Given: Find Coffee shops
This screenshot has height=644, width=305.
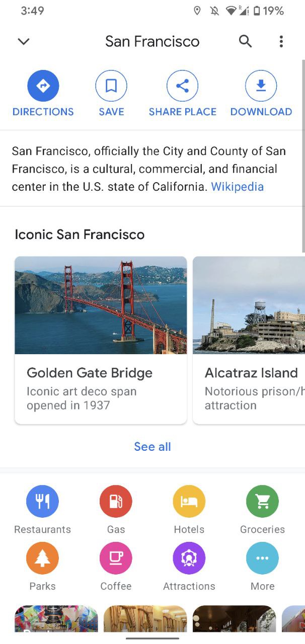Looking at the screenshot, I should click(116, 558).
